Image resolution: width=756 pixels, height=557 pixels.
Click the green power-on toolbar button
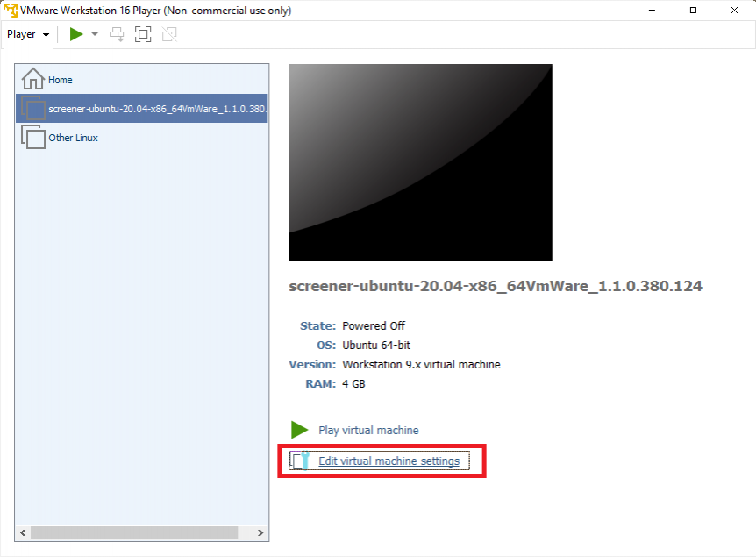76,34
